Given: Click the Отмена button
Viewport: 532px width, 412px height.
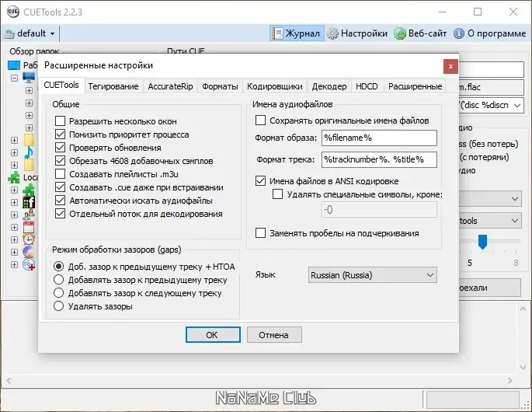Looking at the screenshot, I should coord(274,335).
